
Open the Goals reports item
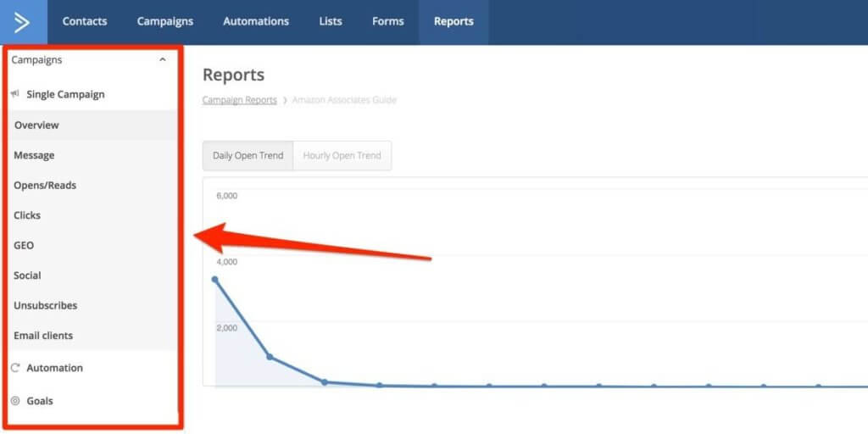pyautogui.click(x=40, y=401)
